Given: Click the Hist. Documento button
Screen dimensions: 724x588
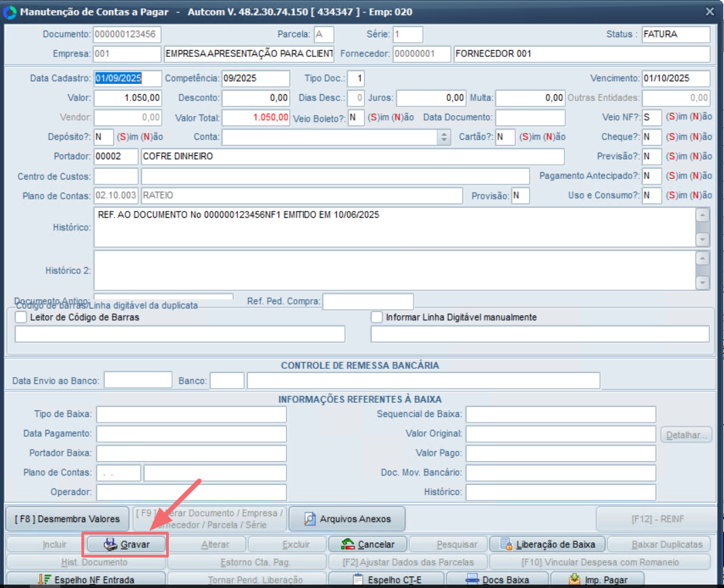Looking at the screenshot, I should pyautogui.click(x=86, y=562).
